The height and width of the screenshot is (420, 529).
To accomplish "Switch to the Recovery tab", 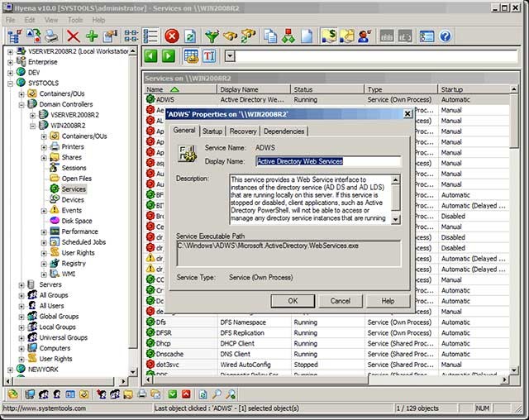I will (x=242, y=131).
